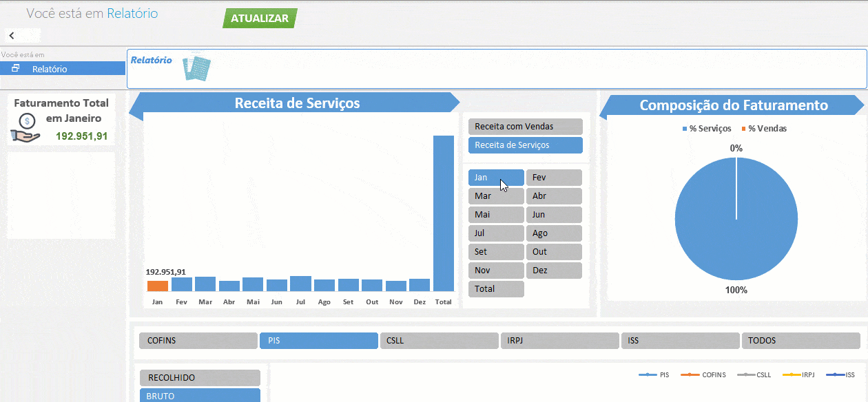Choose the Jan month slicer
The image size is (868, 402).
tap(496, 178)
